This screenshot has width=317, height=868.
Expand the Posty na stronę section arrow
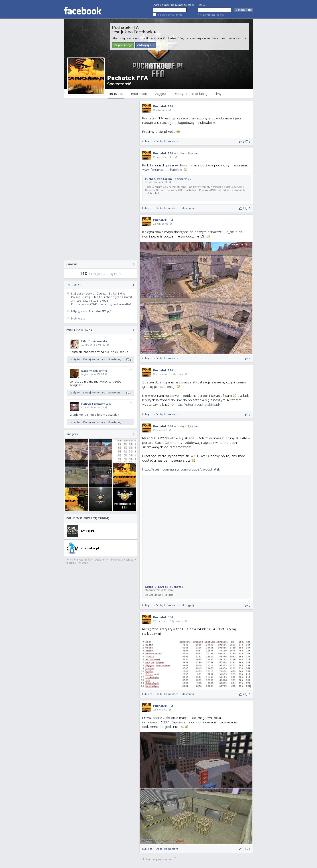133,330
